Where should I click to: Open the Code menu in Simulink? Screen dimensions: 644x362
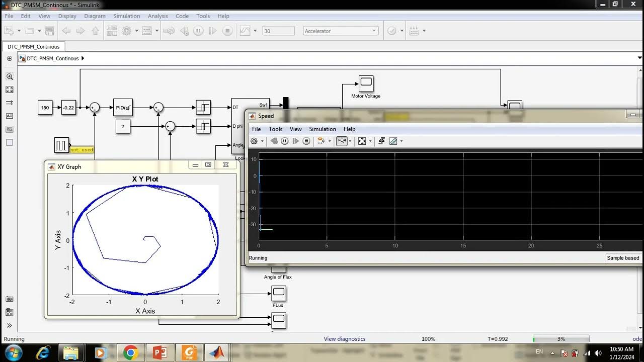point(182,16)
